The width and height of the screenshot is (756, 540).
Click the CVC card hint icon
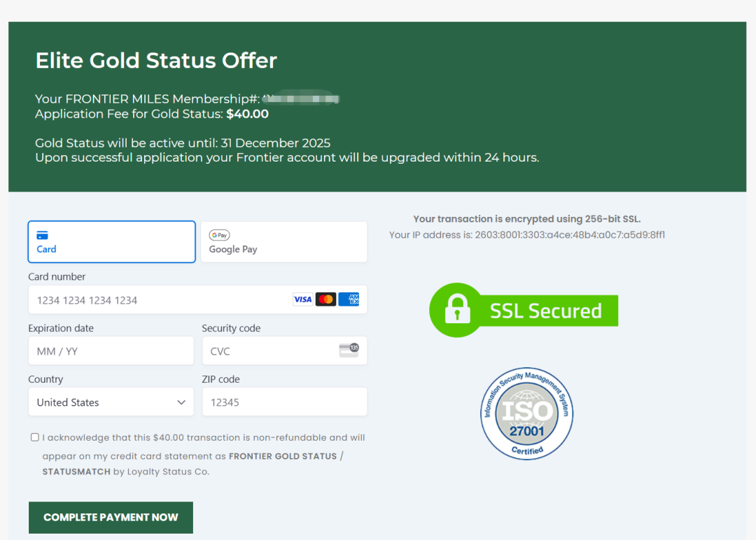point(349,350)
